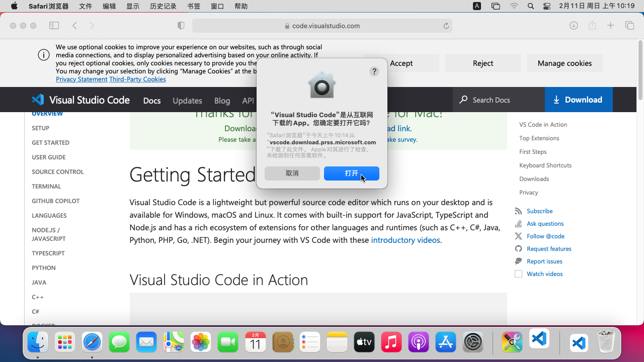Screen dimensions: 644x362
Task: Reject optional cookies
Action: 483,63
